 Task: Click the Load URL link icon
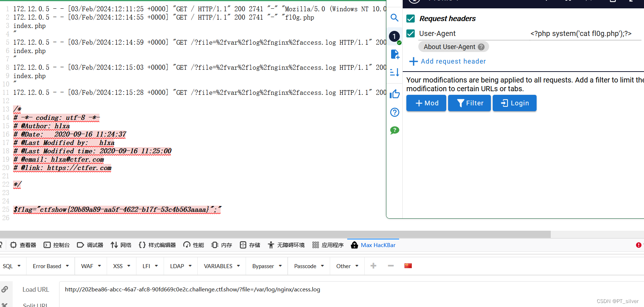click(x=5, y=290)
